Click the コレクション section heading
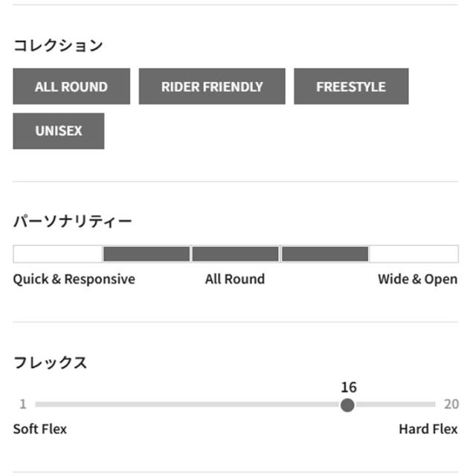476x476 pixels. (58, 45)
